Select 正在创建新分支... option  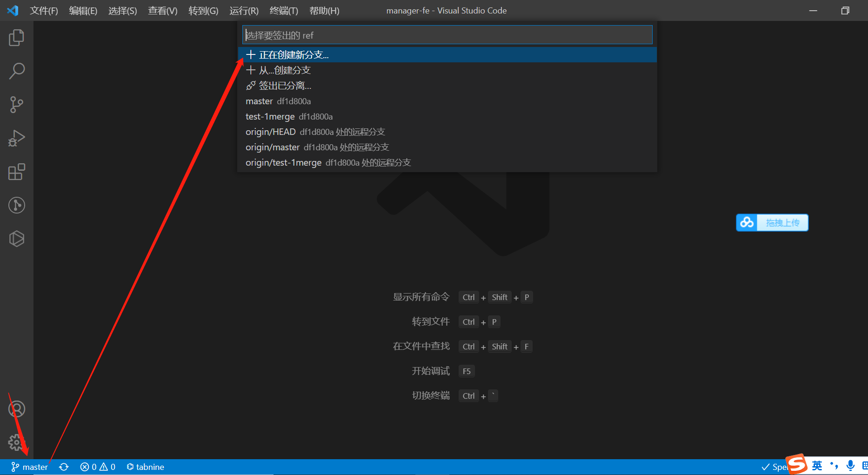(447, 55)
